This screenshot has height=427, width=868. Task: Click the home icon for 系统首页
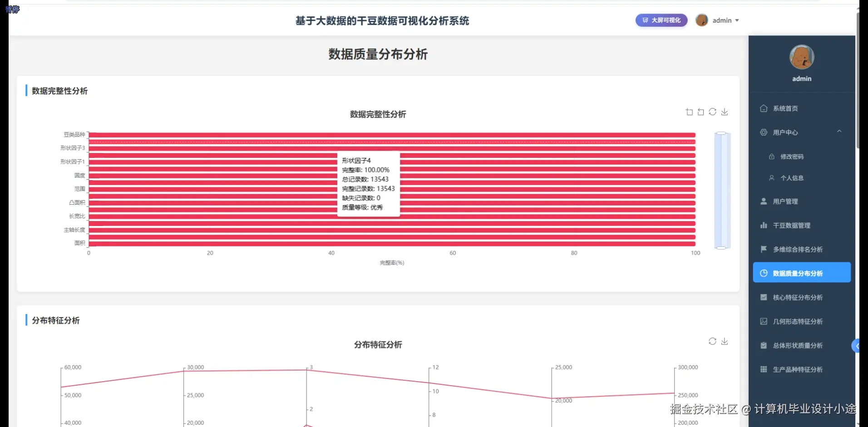coord(763,108)
